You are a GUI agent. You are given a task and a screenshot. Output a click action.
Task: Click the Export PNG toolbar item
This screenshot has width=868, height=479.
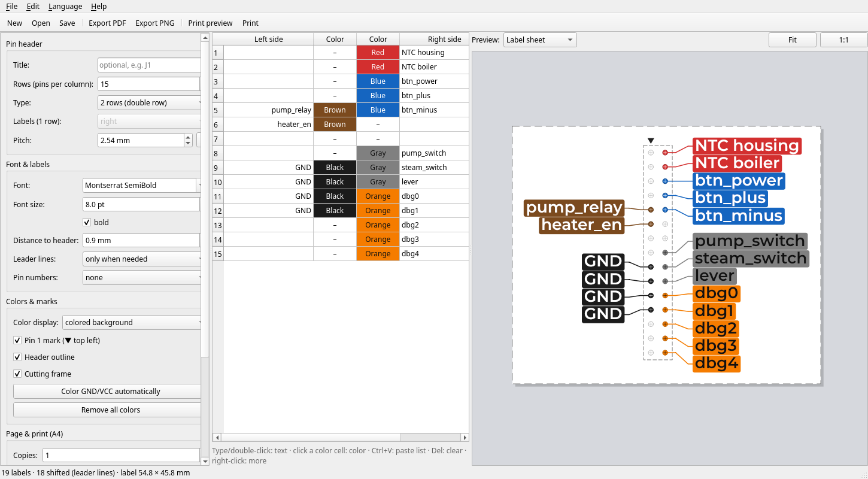click(x=154, y=23)
